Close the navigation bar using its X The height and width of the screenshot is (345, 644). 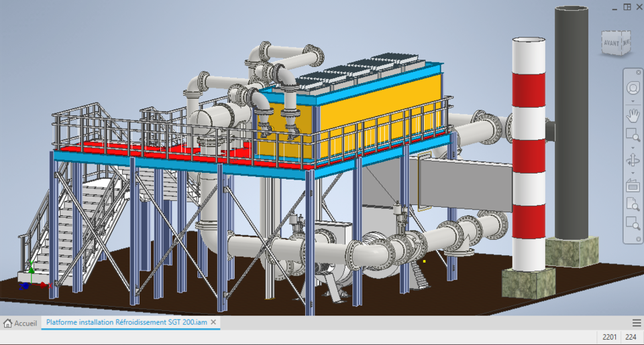tap(638, 72)
